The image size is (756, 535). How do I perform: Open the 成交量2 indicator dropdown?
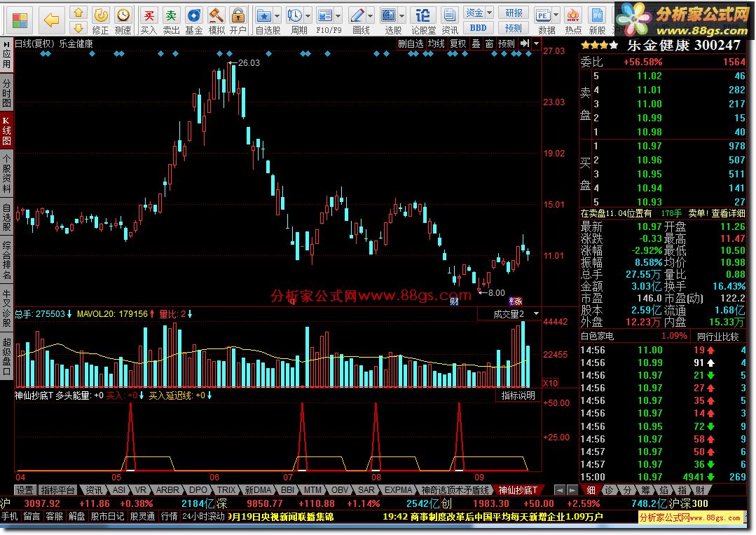click(x=536, y=314)
